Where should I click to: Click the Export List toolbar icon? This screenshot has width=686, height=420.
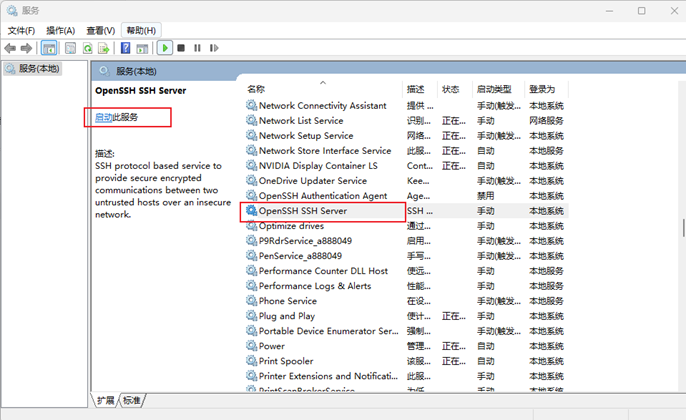tap(104, 47)
